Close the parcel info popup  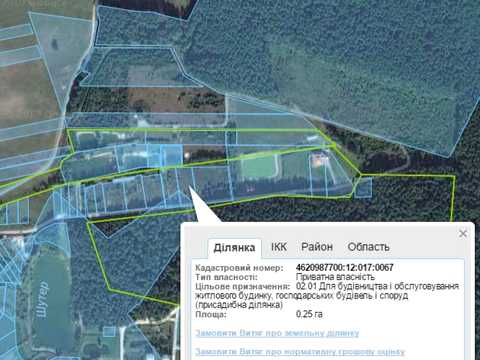463,234
